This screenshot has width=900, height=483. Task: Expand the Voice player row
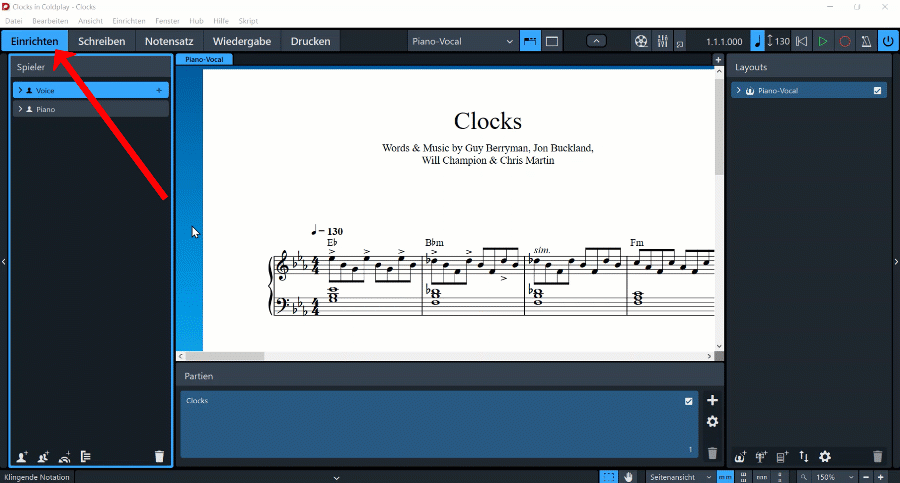click(x=21, y=91)
